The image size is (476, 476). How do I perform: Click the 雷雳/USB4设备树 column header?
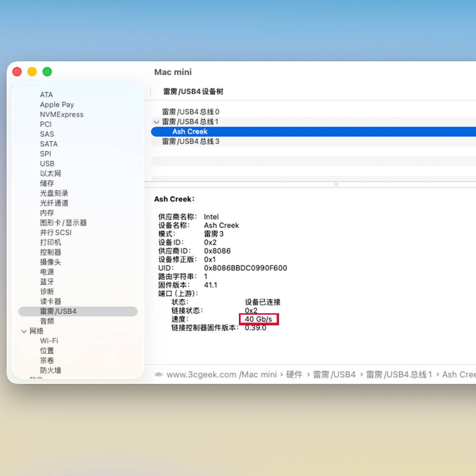pos(193,92)
